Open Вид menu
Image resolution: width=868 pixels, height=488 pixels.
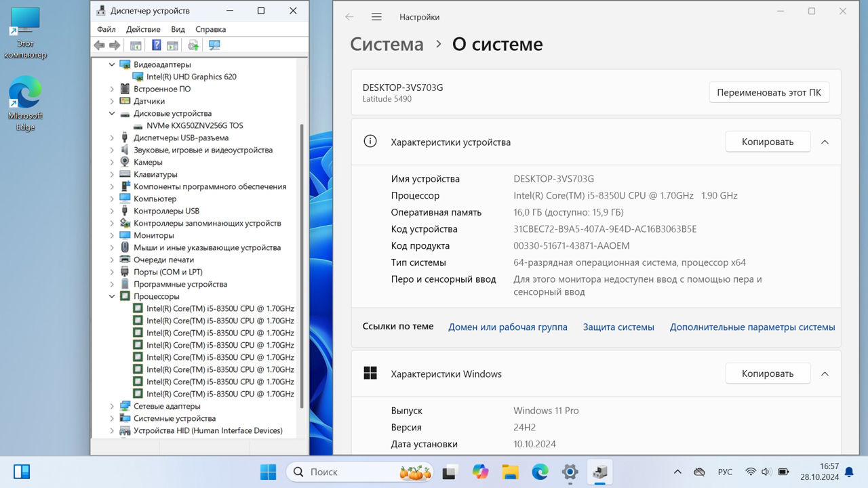tap(178, 29)
